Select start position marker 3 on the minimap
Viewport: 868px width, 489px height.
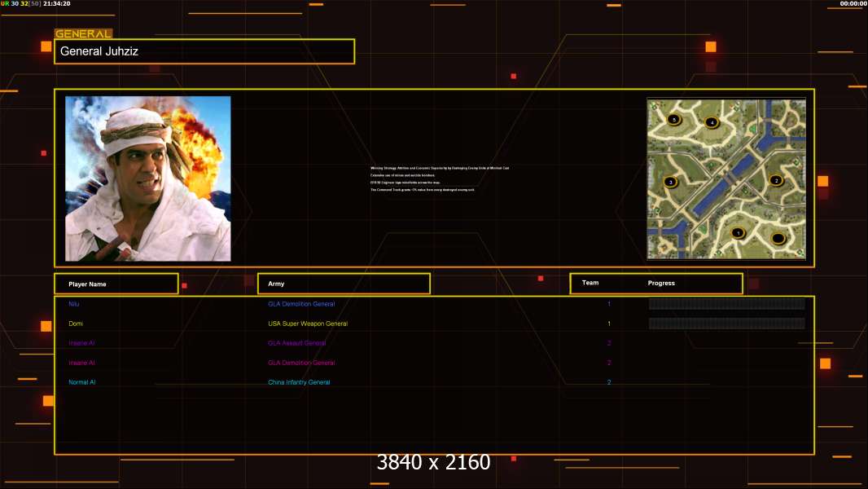[671, 182]
